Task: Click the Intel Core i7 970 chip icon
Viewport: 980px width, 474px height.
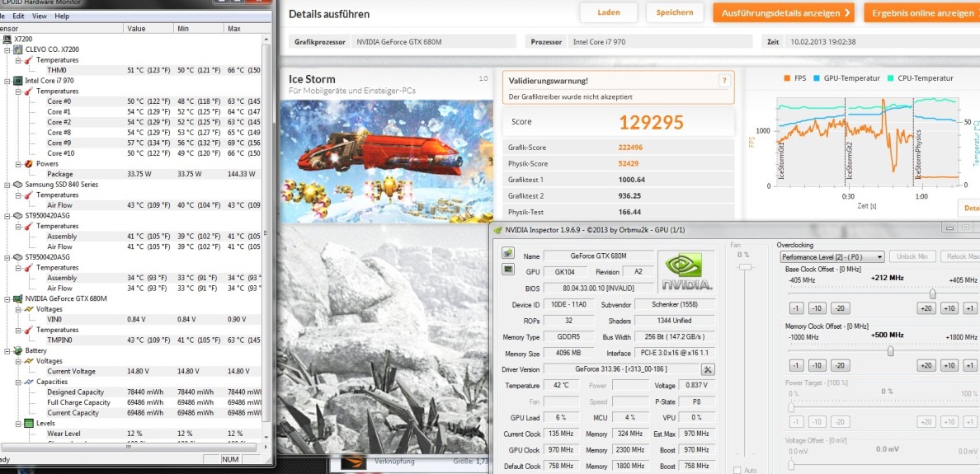Action: coord(19,81)
